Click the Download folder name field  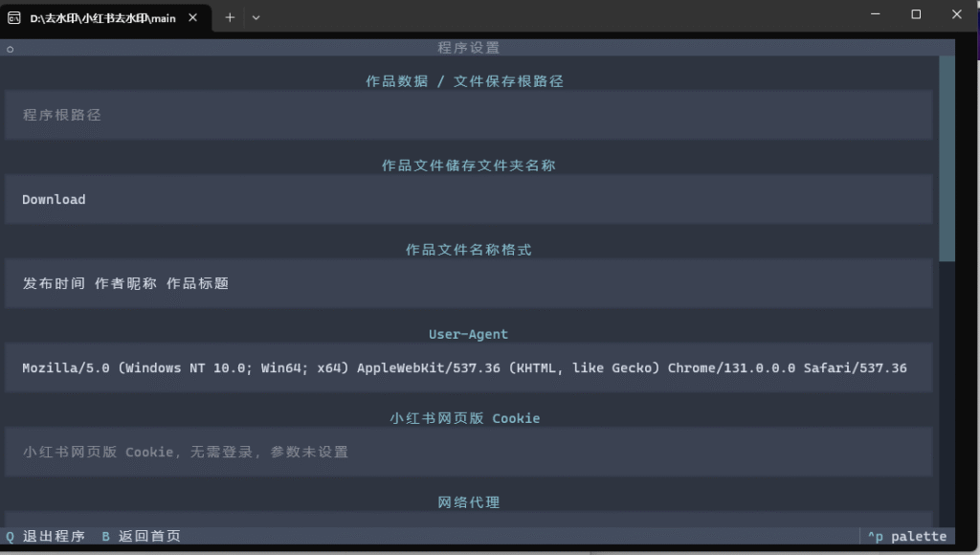click(x=468, y=199)
